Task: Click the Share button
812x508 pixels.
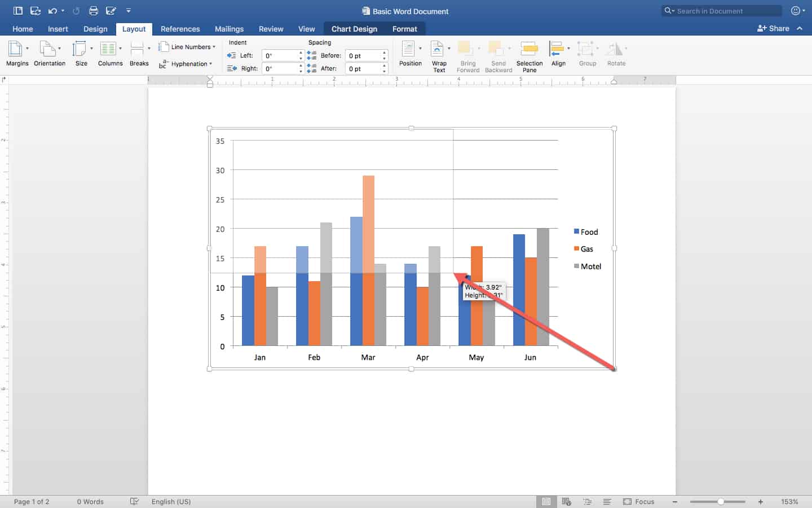Action: point(773,28)
